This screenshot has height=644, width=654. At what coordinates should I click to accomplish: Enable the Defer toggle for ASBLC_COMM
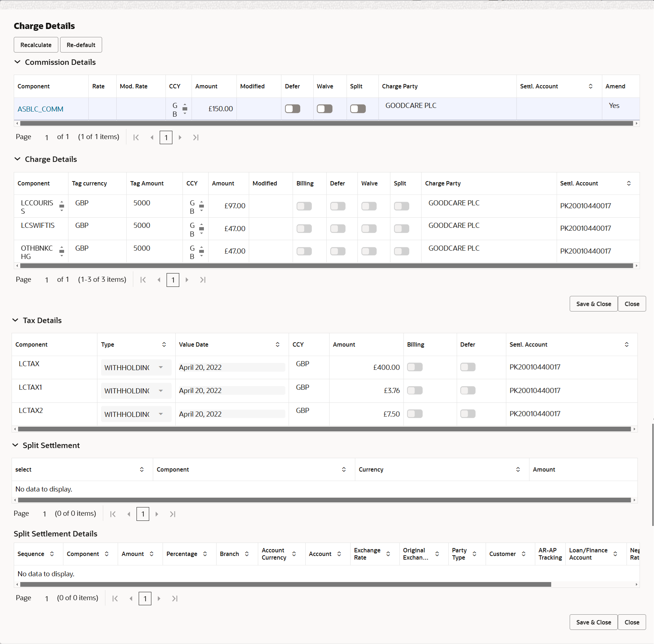[292, 108]
